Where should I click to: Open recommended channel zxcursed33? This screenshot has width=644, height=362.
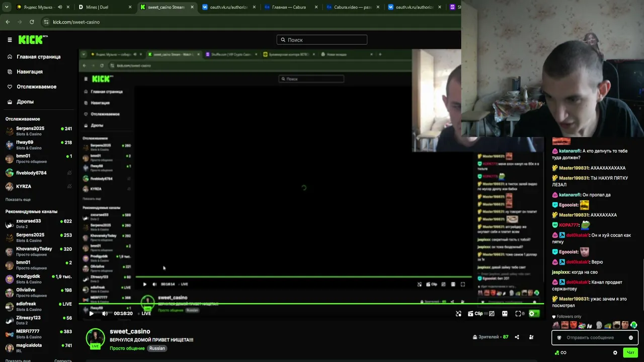[x=38, y=224]
